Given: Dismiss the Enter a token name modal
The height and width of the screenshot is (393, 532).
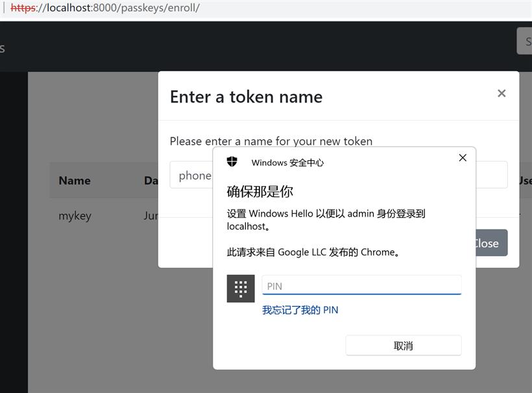Looking at the screenshot, I should [x=502, y=93].
